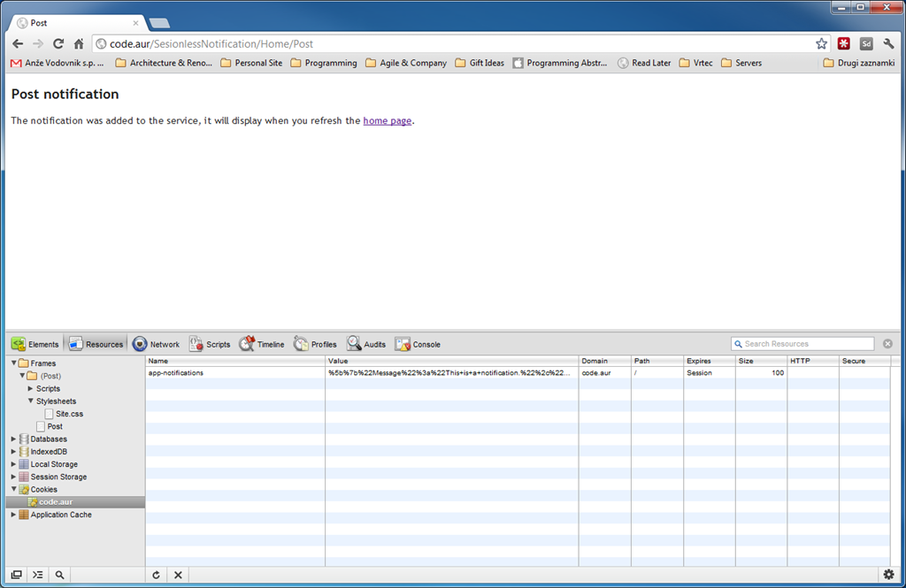Image resolution: width=906 pixels, height=588 pixels.
Task: Collapse the (Post) frame node
Action: click(22, 376)
